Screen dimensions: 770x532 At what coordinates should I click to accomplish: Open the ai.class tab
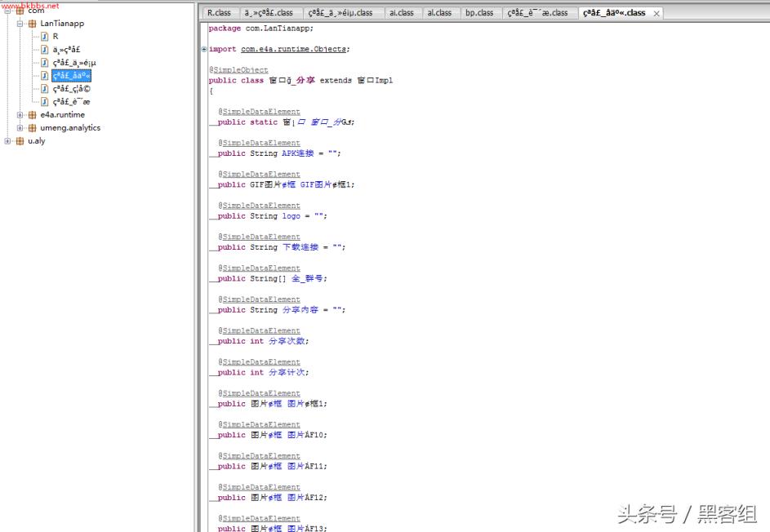click(x=402, y=13)
